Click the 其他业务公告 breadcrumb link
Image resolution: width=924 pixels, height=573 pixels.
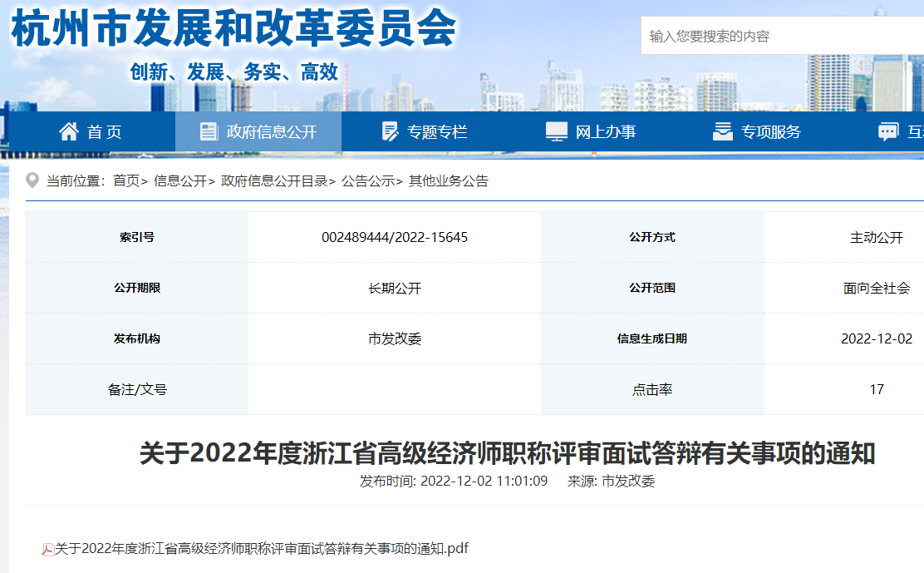(x=447, y=180)
